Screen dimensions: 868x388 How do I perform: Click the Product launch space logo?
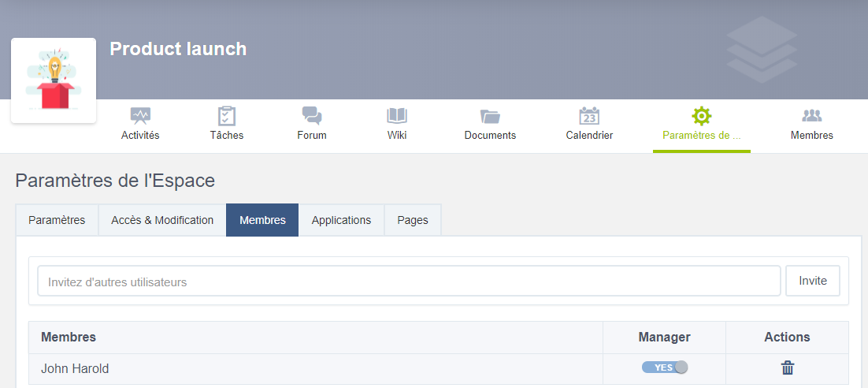click(x=54, y=80)
